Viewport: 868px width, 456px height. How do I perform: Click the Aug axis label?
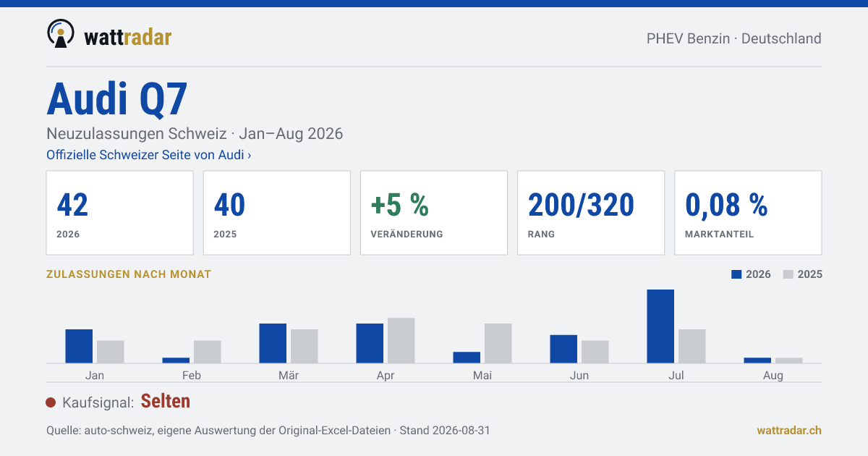[773, 376]
